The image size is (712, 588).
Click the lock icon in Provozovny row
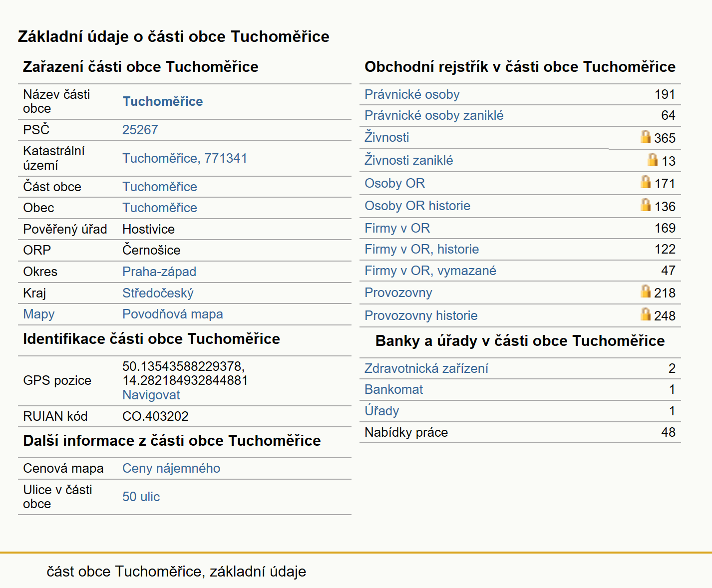click(x=646, y=291)
